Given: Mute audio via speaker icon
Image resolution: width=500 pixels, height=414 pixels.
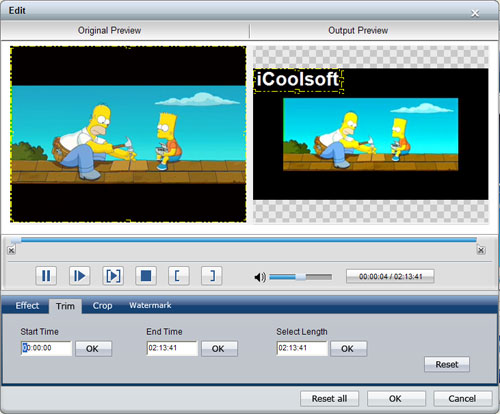Looking at the screenshot, I should click(260, 277).
